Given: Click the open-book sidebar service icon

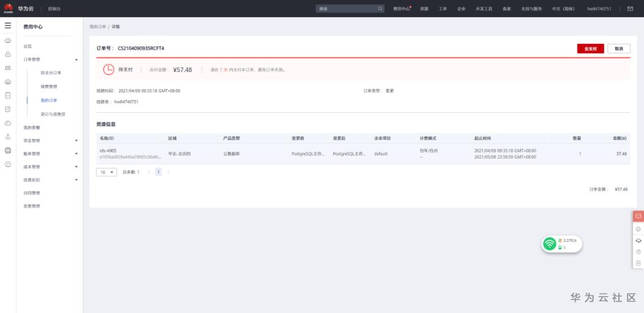Looking at the screenshot, I should pos(8,68).
